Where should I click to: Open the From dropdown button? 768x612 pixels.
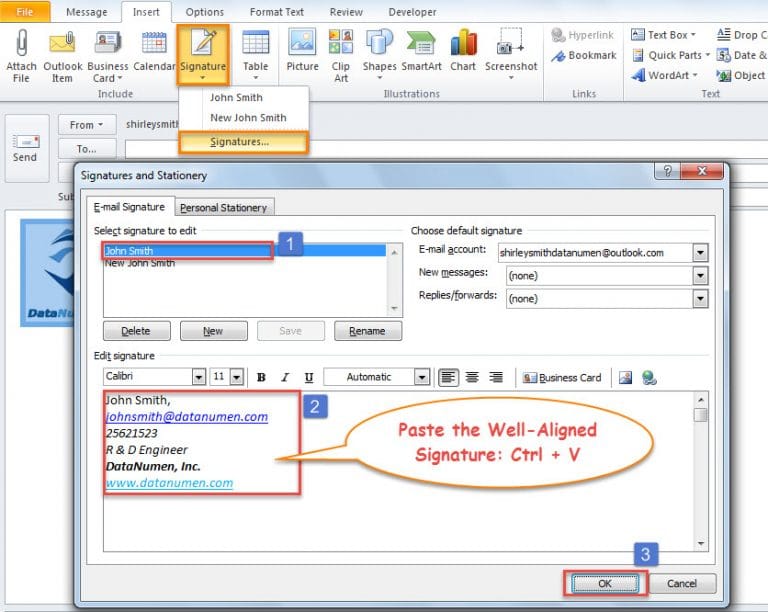(x=87, y=125)
